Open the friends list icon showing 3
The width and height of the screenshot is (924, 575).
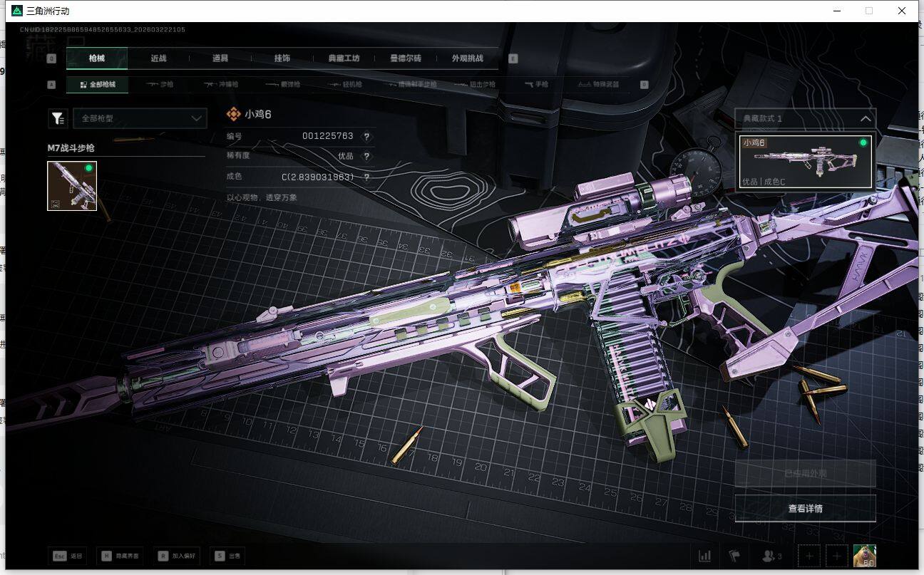(772, 556)
